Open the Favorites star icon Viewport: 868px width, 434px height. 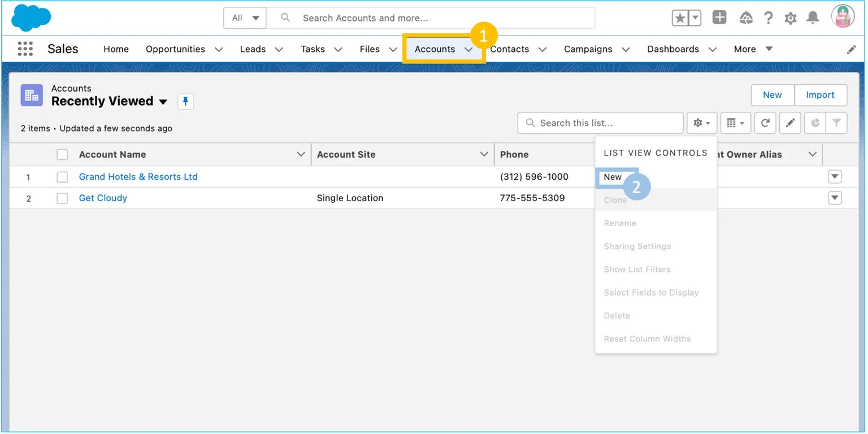tap(680, 18)
